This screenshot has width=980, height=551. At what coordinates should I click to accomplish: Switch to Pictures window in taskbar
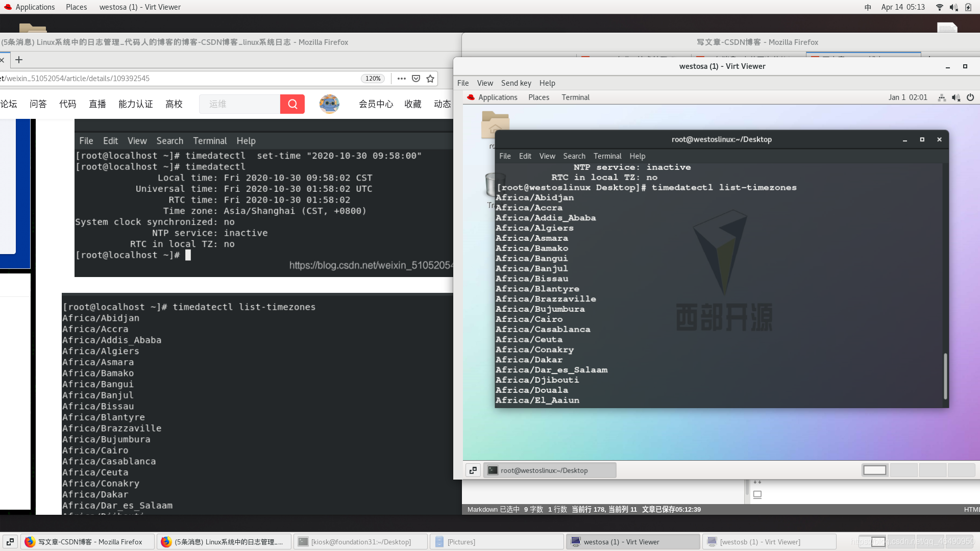(498, 542)
